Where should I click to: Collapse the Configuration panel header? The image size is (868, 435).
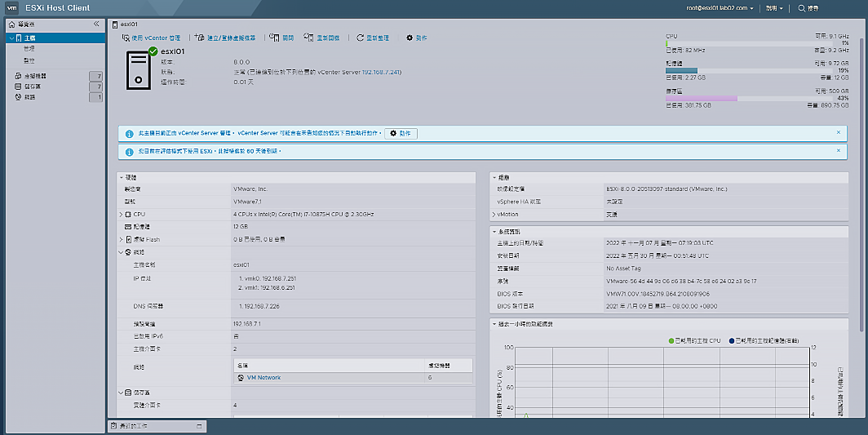click(x=494, y=177)
